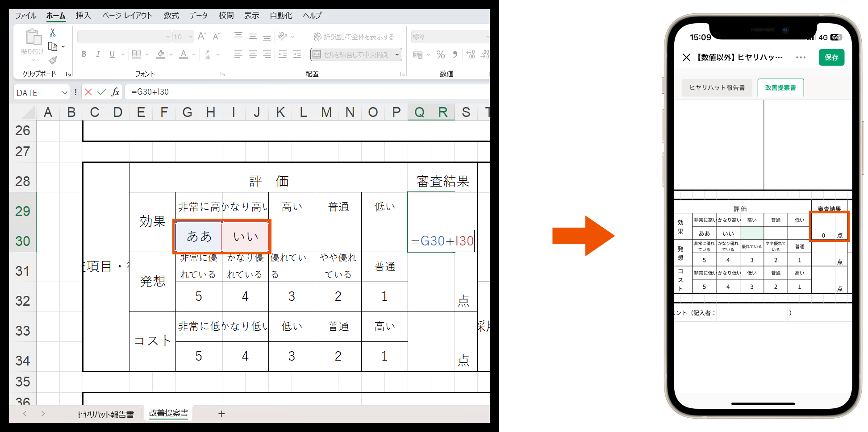Image resolution: width=868 pixels, height=432 pixels.
Task: Select the fill color bucket icon
Action: [x=161, y=54]
